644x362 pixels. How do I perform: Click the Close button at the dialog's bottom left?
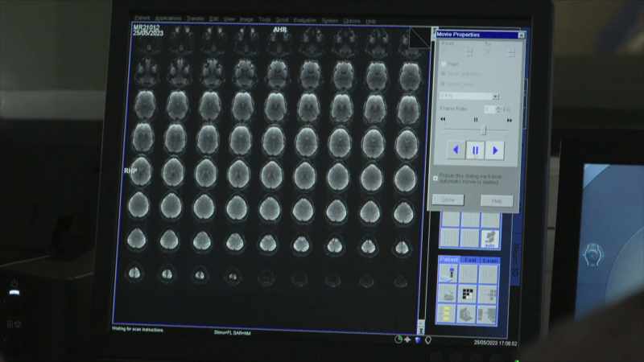tap(448, 200)
